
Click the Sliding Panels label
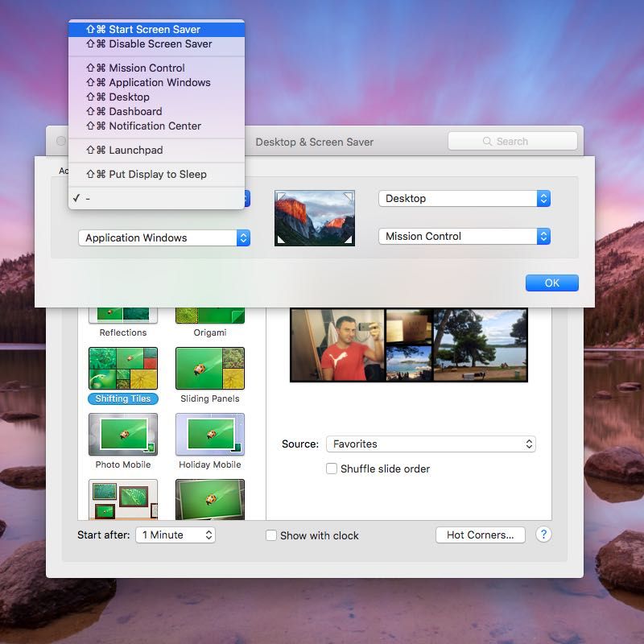click(x=210, y=398)
